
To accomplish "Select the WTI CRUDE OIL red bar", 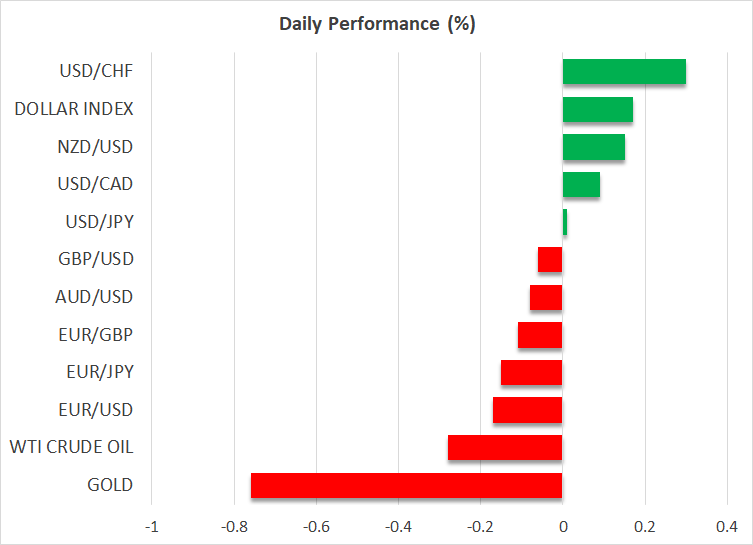I will coord(505,447).
